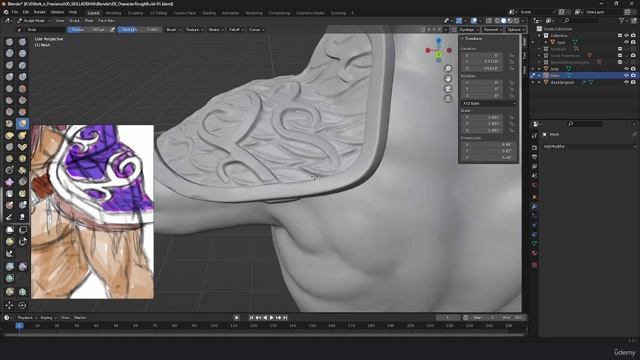Select the Inflate brush tool
The height and width of the screenshot is (360, 640).
[x=9, y=77]
